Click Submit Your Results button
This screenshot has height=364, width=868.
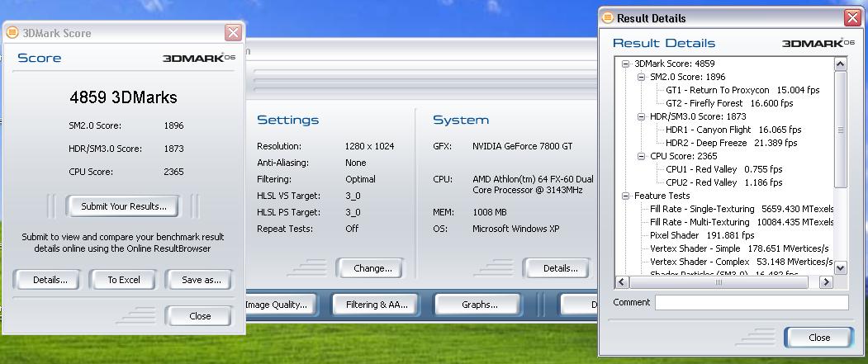point(123,206)
